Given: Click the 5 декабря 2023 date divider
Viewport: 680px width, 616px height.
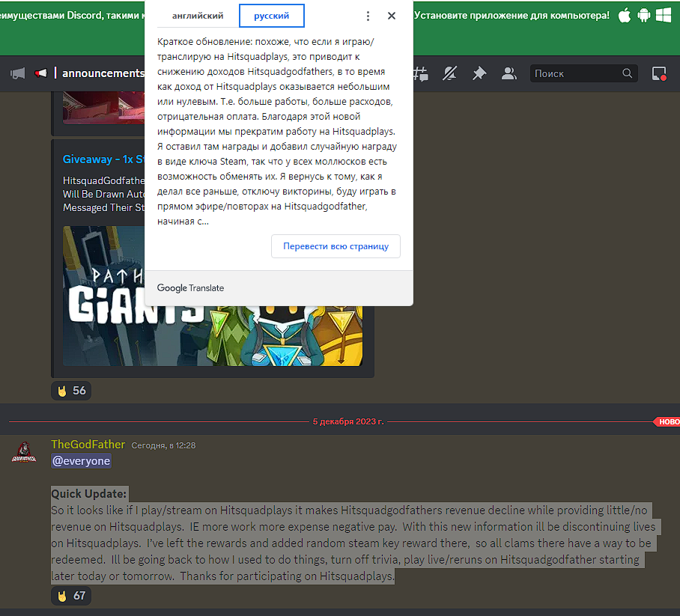Looking at the screenshot, I should [x=348, y=421].
